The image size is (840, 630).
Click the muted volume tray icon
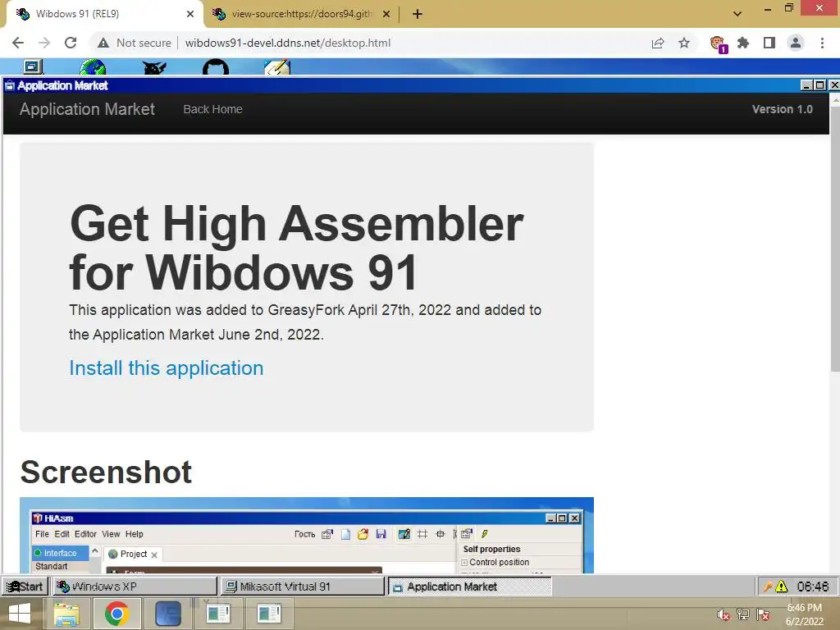coord(724,614)
